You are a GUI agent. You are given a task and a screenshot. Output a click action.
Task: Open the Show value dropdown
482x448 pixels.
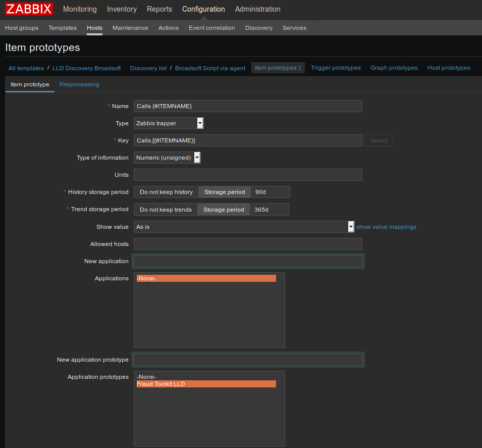[244, 227]
